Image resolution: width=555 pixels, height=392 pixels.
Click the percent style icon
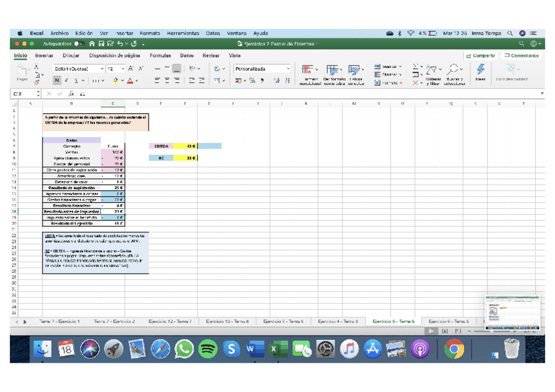coord(252,80)
